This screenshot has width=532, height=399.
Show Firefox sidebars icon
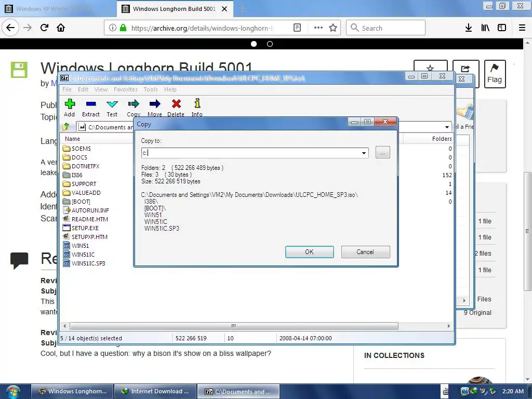tap(502, 28)
